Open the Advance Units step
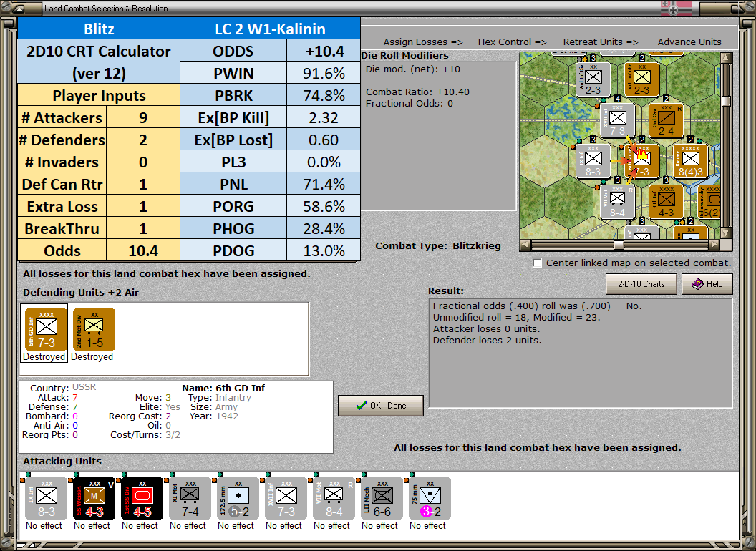Screen dimensions: 756x551 689,42
